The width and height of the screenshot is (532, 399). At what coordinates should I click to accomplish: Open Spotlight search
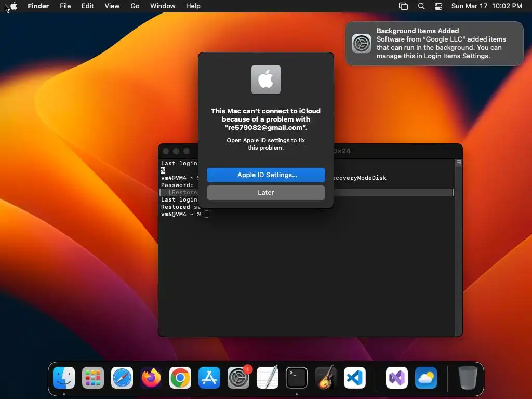pyautogui.click(x=421, y=6)
